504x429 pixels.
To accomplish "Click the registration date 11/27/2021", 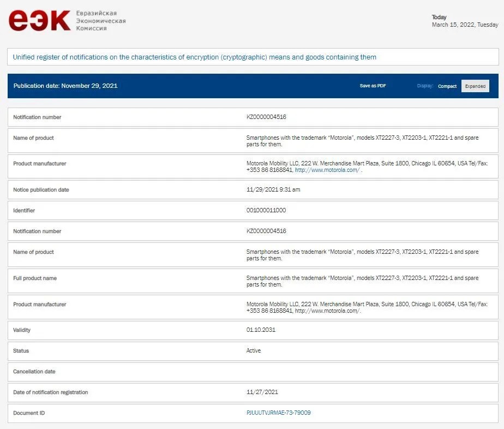I will click(262, 392).
